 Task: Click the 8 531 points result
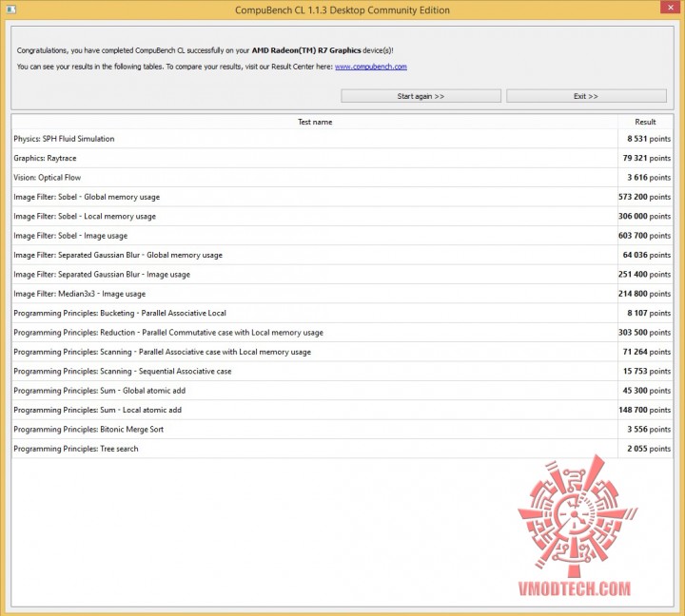[649, 139]
